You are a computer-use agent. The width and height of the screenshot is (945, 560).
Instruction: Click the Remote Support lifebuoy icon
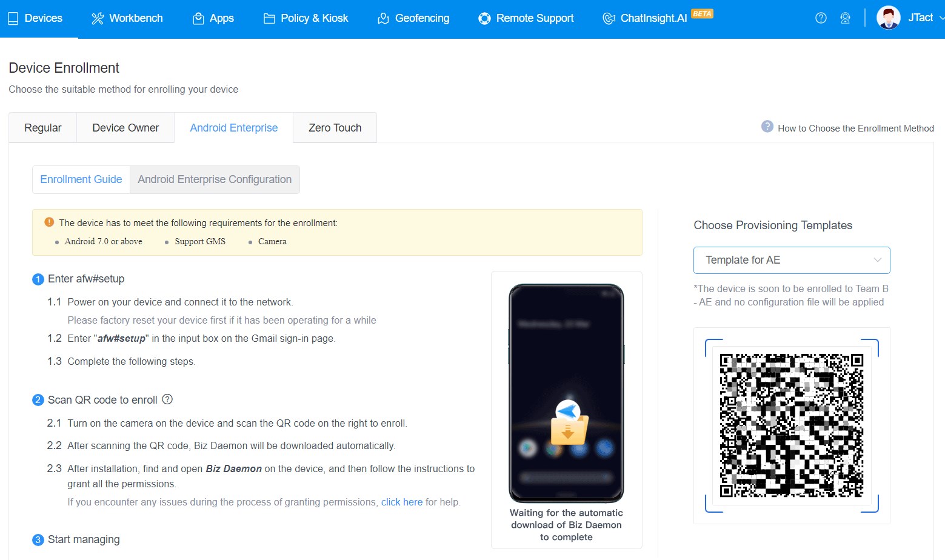[484, 19]
